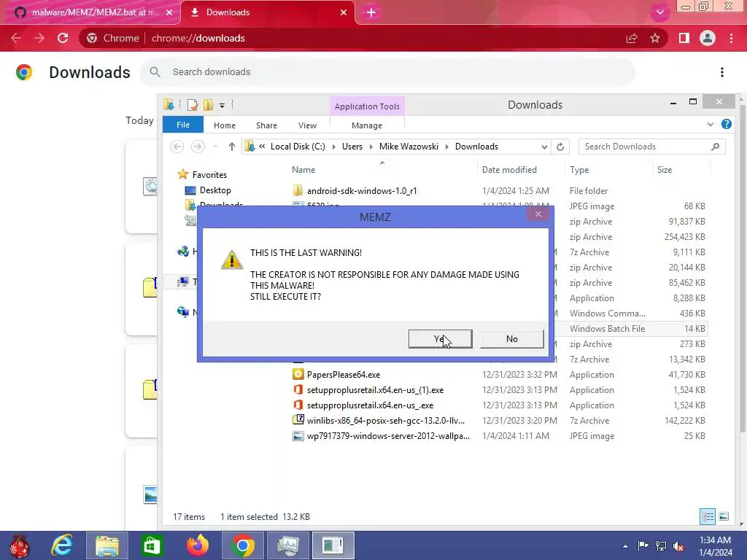Screen dimensions: 747x560
Task: Click the Chrome forward arrow
Action: (39, 38)
